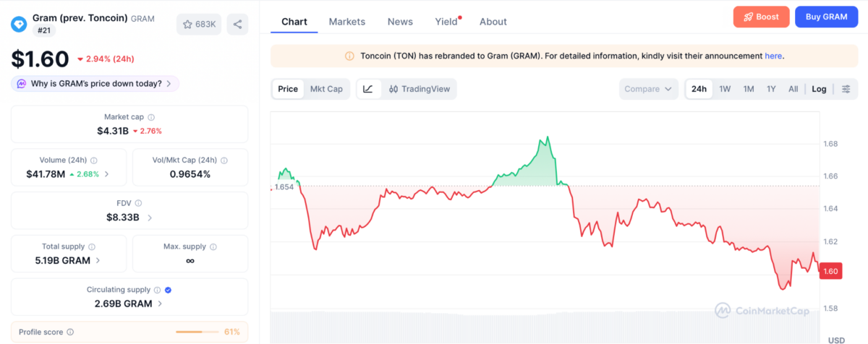Expand Total supply 5.19B GRAM details

coord(98,260)
